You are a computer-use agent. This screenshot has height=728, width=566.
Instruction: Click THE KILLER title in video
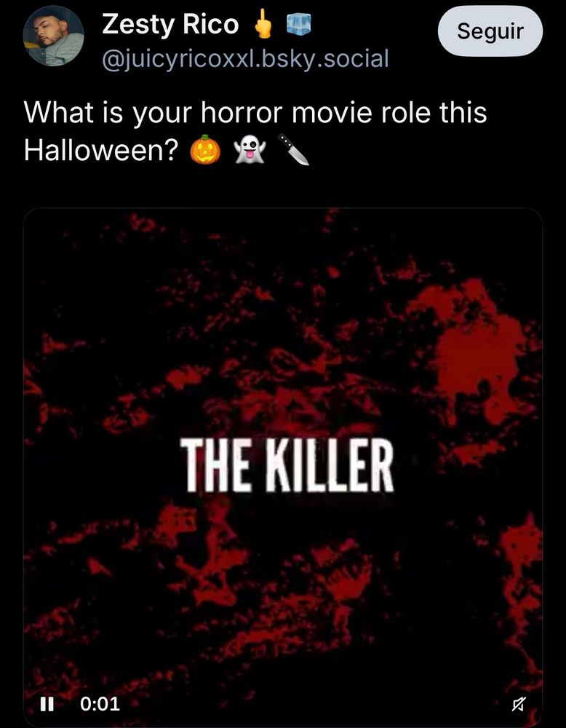(287, 464)
